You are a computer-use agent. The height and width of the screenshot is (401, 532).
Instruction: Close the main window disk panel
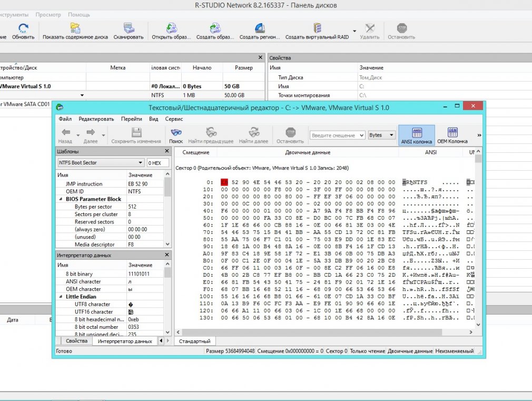tap(260, 57)
